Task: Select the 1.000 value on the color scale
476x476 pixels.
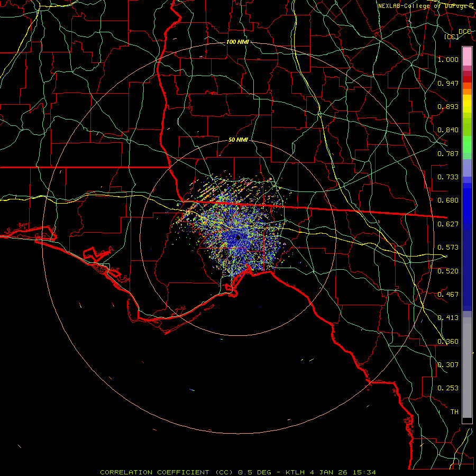Action: tap(448, 59)
